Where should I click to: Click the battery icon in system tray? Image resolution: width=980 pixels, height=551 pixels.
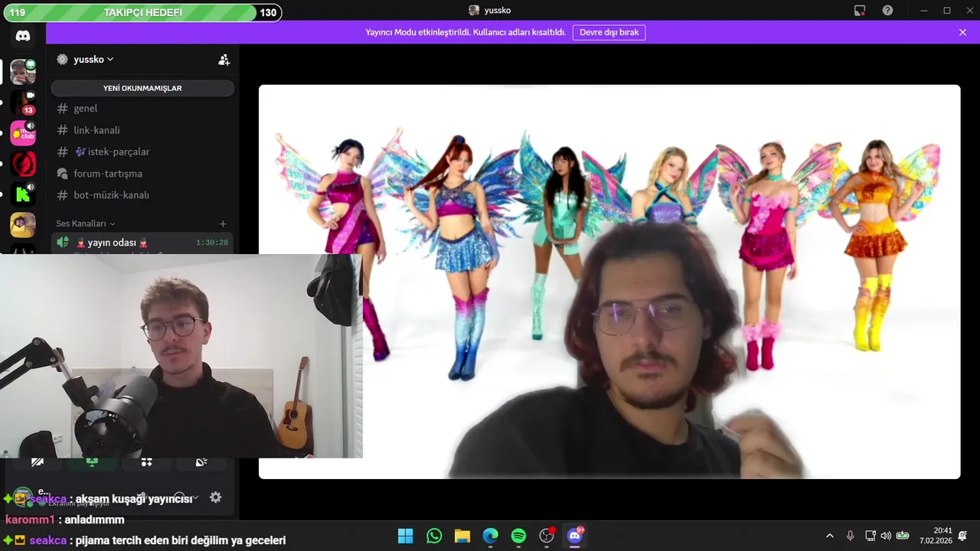(x=903, y=536)
